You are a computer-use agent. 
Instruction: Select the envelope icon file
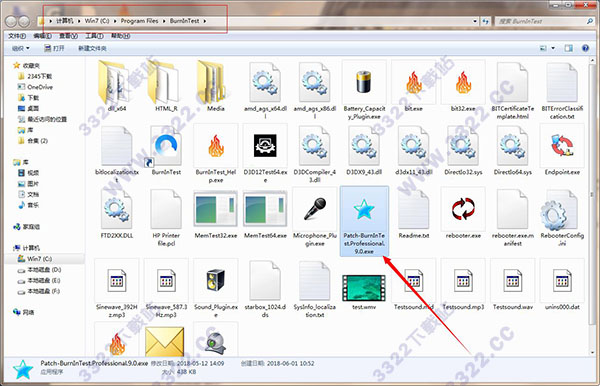point(165,342)
